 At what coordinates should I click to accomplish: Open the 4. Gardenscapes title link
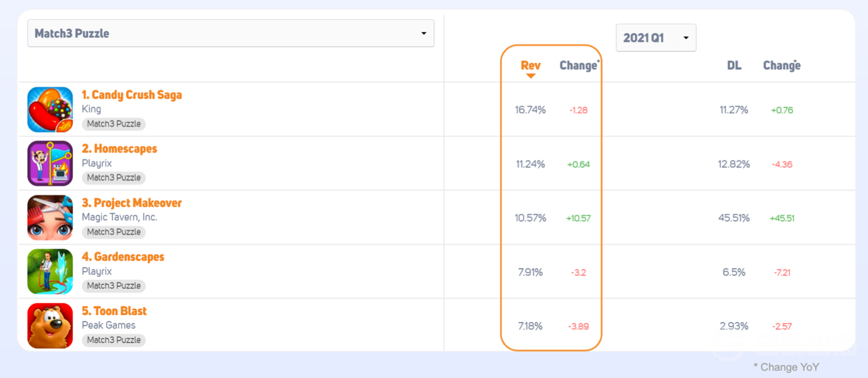[123, 256]
